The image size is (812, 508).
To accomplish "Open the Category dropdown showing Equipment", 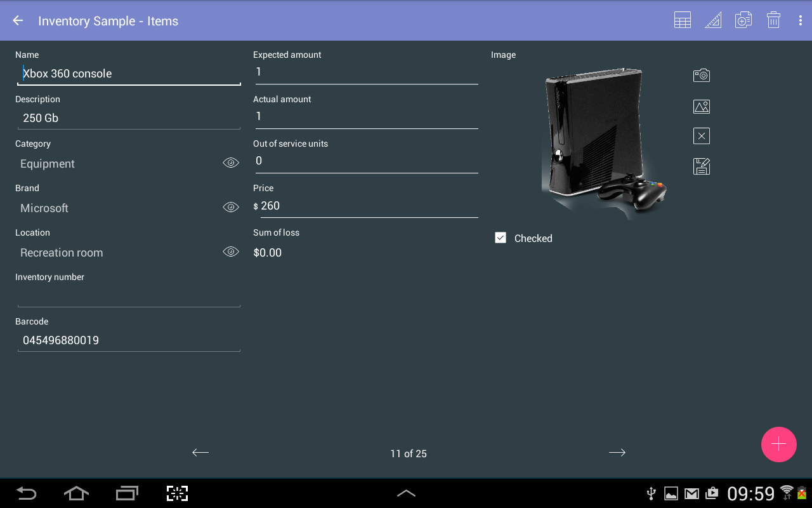I will pos(118,164).
